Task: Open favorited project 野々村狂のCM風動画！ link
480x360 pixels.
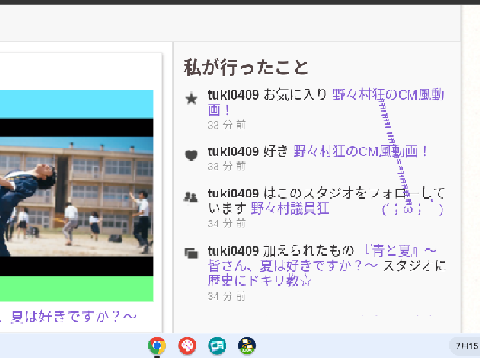Action: click(x=326, y=102)
